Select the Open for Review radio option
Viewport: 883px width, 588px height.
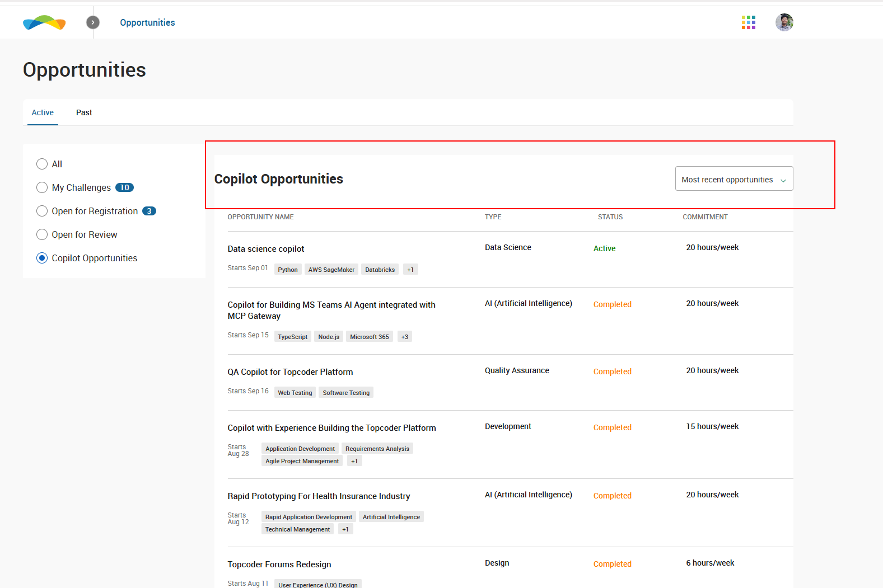pos(42,234)
